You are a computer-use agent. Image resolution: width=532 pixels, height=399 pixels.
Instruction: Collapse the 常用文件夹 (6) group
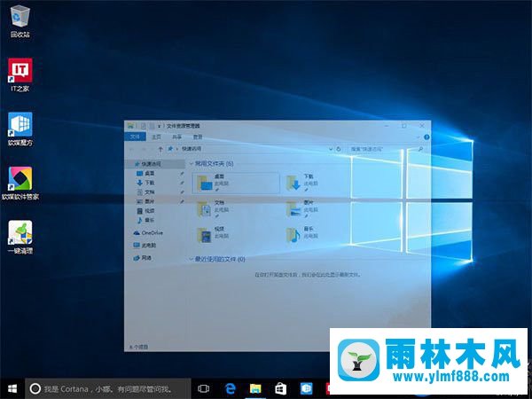(x=192, y=164)
